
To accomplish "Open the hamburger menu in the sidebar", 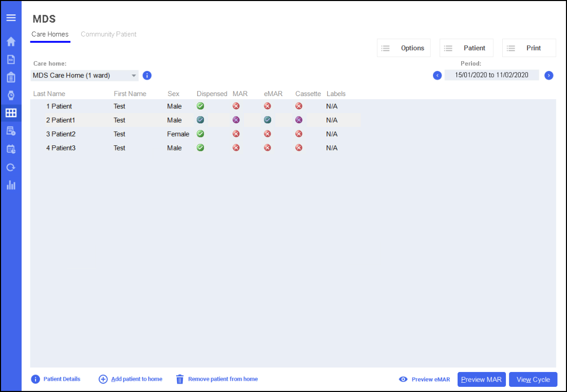I will (x=11, y=18).
